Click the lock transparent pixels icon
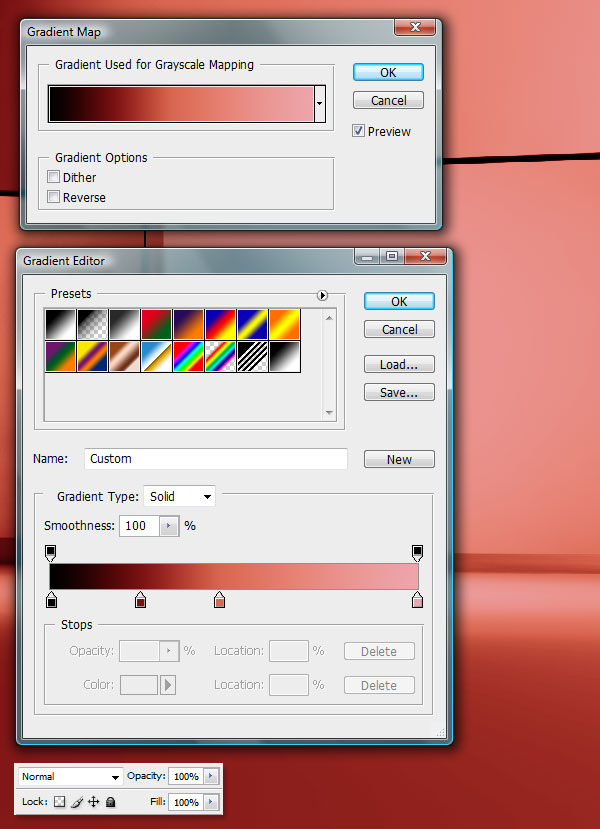Screen dimensions: 600x829 60,802
